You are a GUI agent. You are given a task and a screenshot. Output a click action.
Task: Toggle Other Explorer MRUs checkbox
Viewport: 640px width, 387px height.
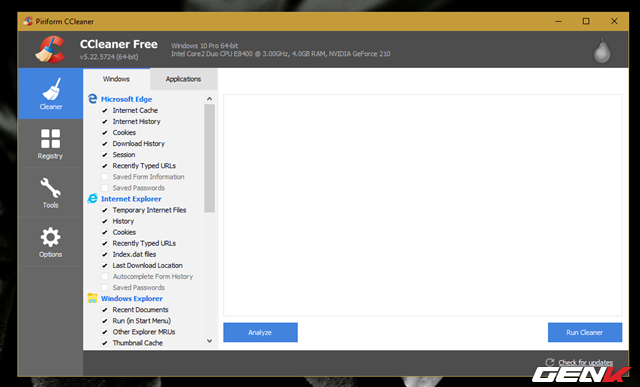coord(105,331)
